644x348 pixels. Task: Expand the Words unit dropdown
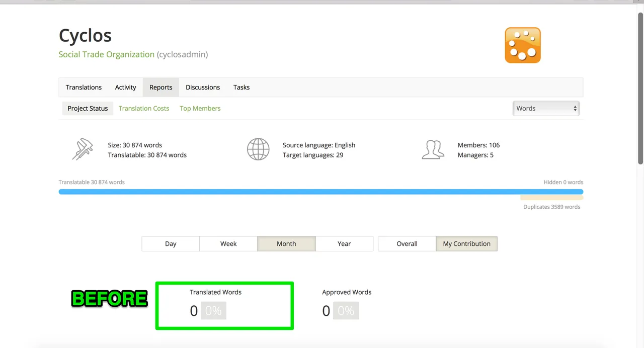(x=546, y=108)
